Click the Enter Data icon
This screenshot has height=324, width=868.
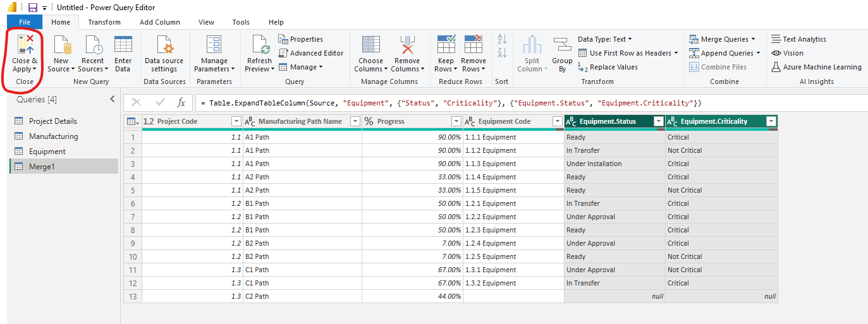pos(123,45)
